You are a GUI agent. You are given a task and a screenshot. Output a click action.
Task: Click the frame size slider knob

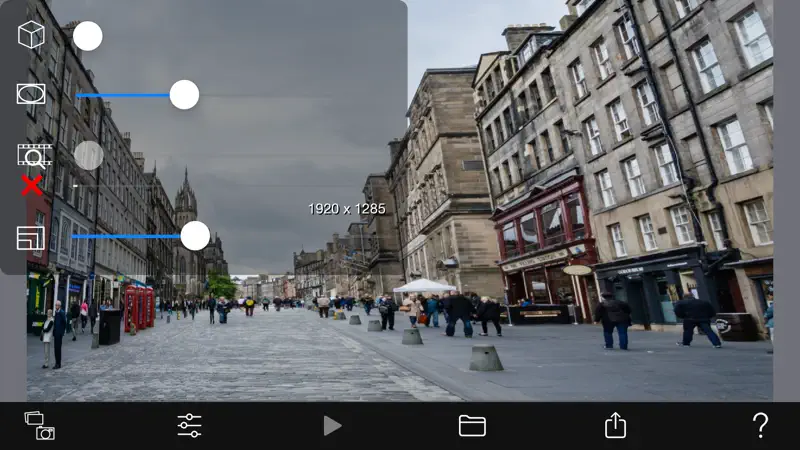tap(195, 236)
